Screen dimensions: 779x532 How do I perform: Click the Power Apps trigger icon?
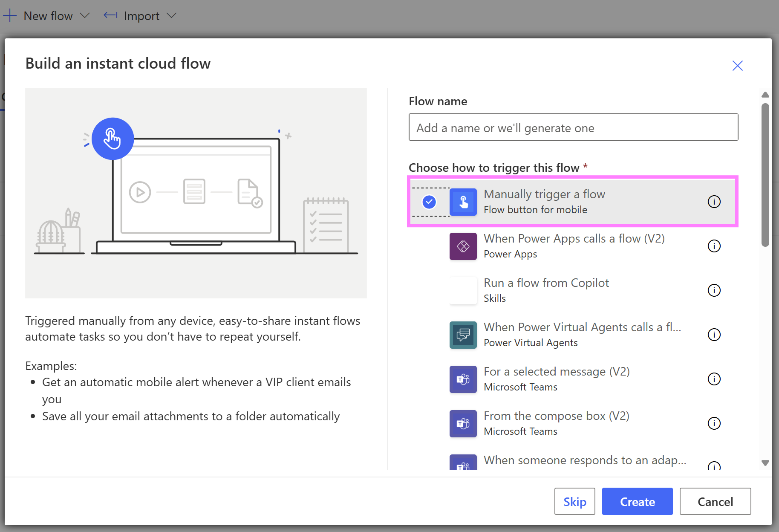(x=463, y=246)
